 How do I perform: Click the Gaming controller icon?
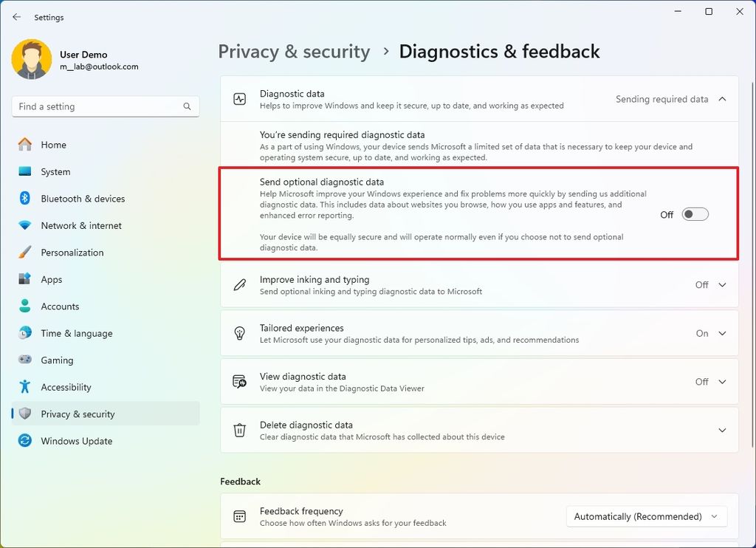coord(25,360)
